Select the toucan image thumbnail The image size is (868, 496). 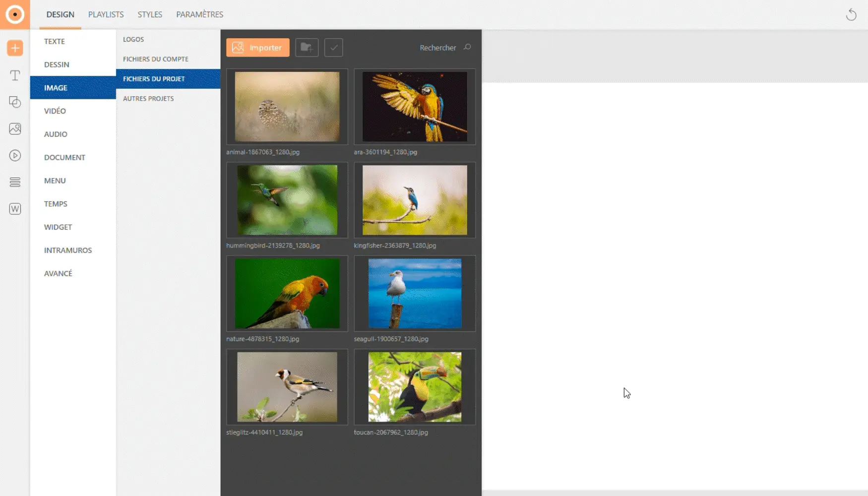415,387
